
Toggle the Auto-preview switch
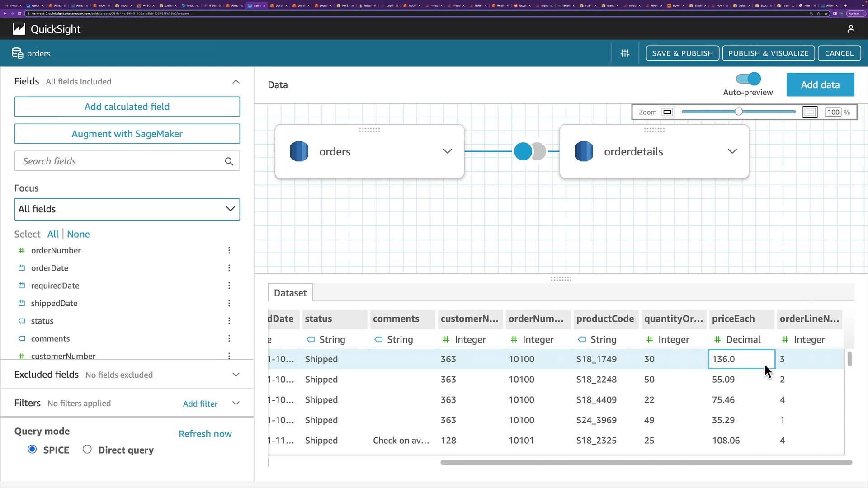click(748, 79)
